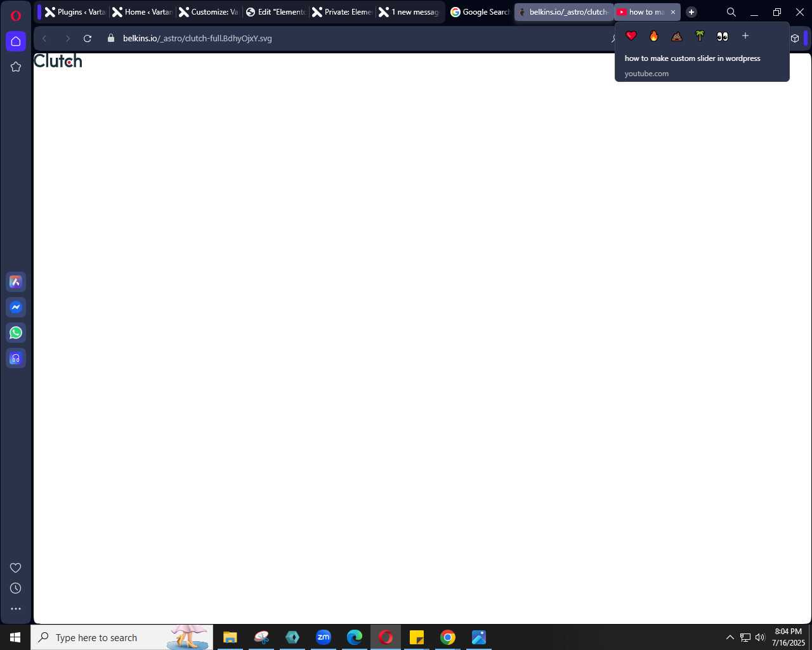View site security lock info
Screen dimensions: 812x650
[x=111, y=39]
